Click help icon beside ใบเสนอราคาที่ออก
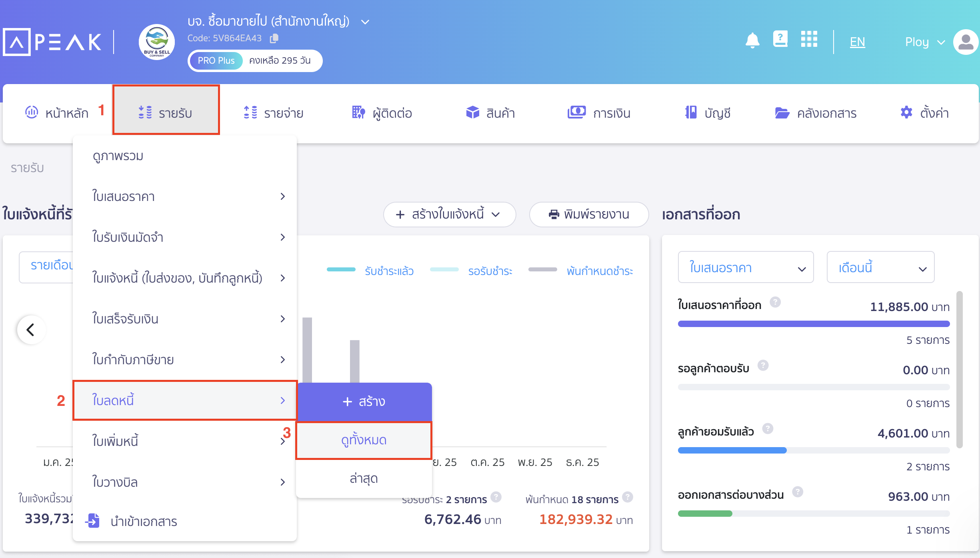 [775, 302]
